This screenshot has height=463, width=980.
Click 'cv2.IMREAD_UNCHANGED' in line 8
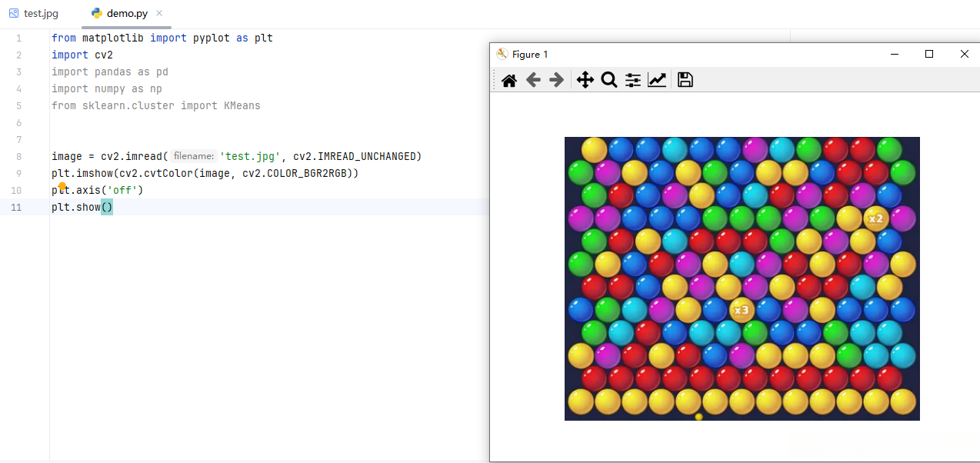click(355, 156)
